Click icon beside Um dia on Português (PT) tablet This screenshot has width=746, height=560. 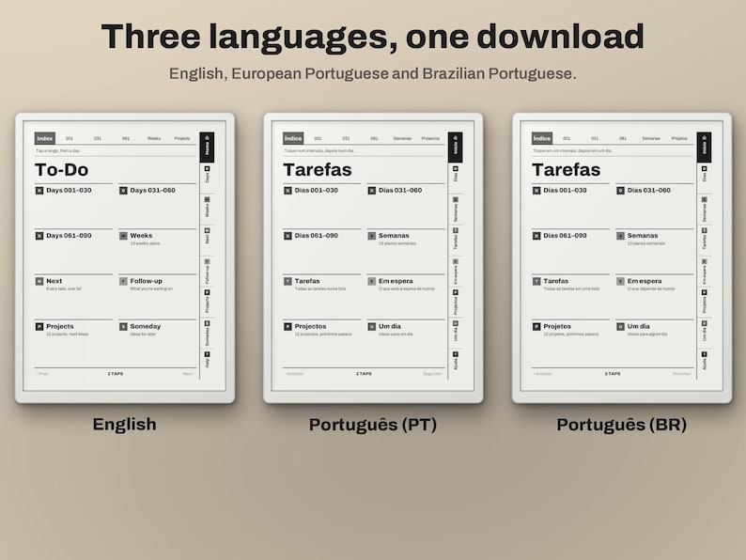coord(372,326)
